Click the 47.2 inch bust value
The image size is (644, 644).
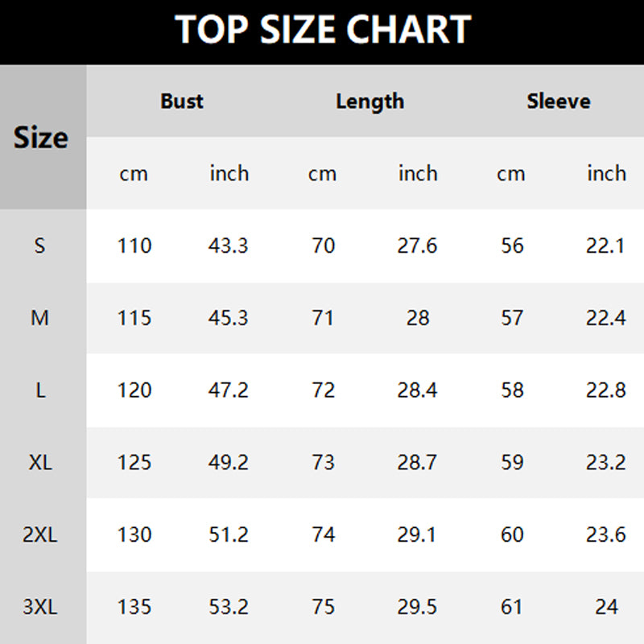(x=229, y=390)
